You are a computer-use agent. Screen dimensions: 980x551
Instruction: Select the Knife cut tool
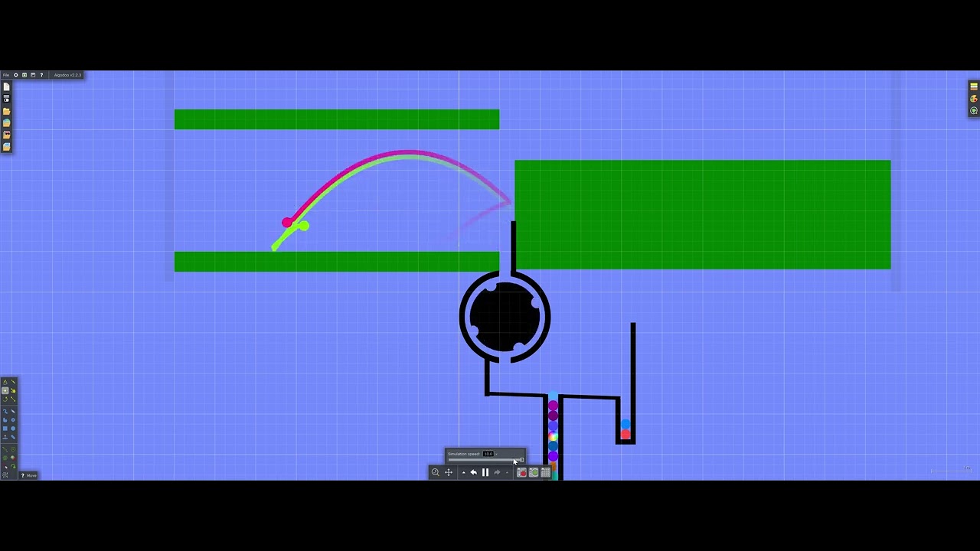pyautogui.click(x=13, y=382)
